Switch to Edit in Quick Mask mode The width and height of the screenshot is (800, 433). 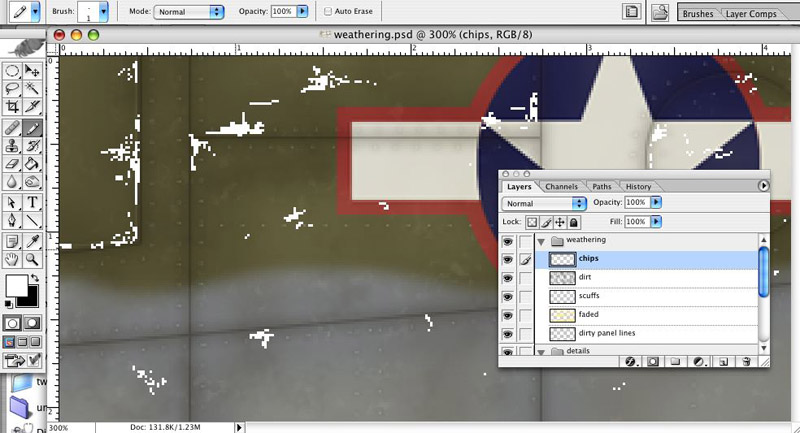click(x=32, y=323)
